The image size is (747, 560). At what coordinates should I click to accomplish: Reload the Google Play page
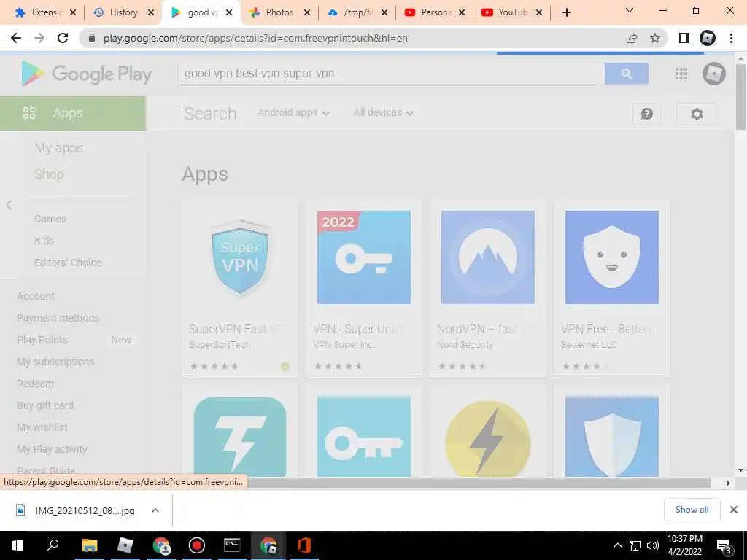pyautogui.click(x=63, y=38)
